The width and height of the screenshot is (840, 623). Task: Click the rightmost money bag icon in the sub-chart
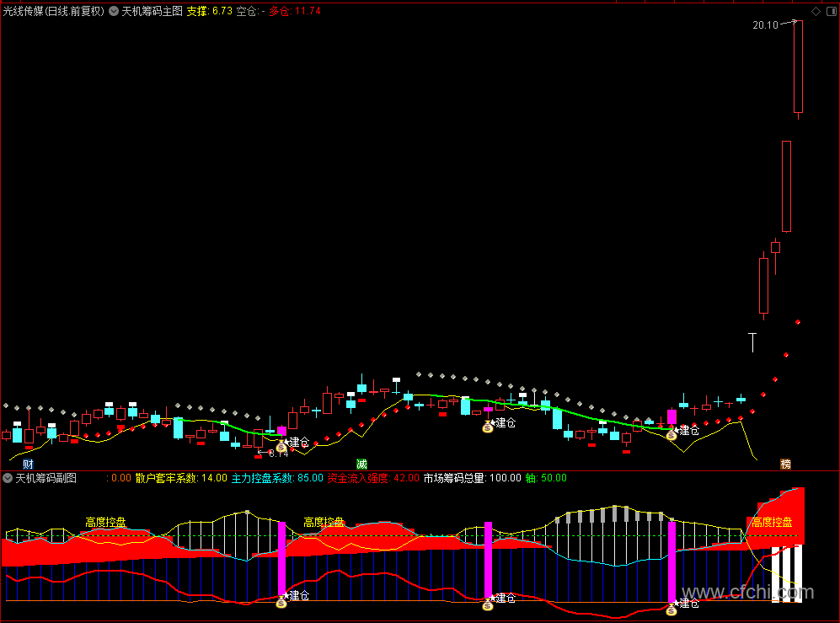[x=671, y=609]
